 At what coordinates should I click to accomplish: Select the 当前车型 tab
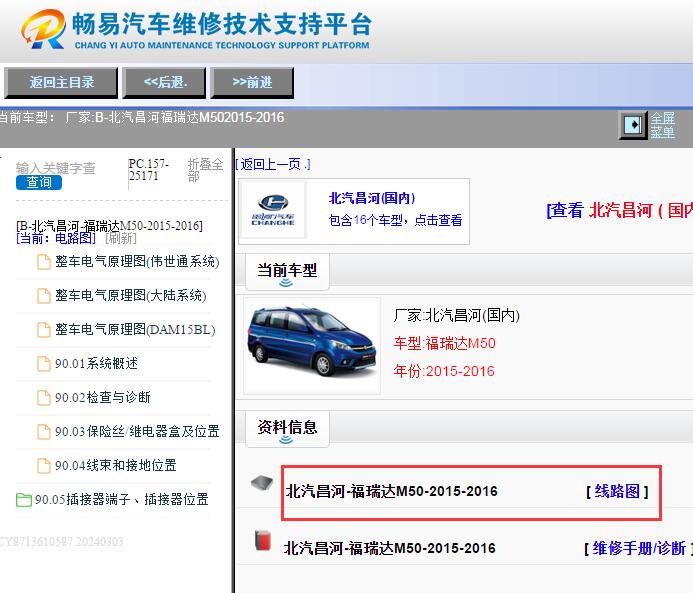pos(287,272)
